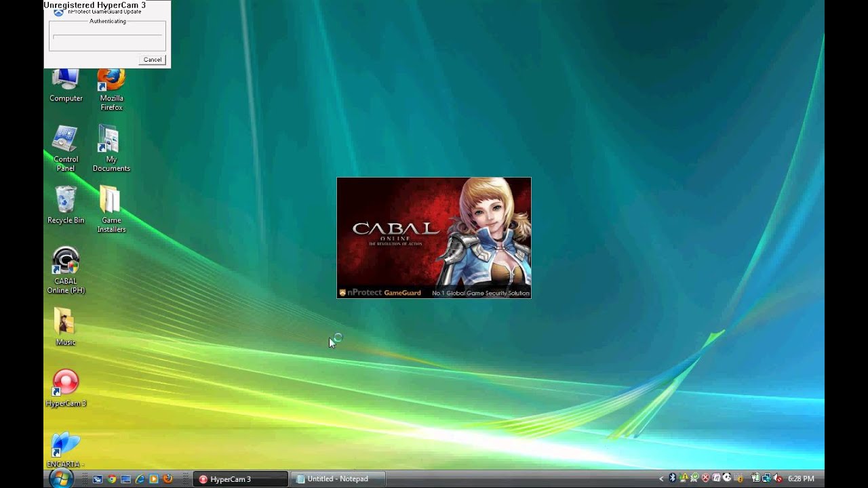The width and height of the screenshot is (868, 488).
Task: Click the keypad lock tray icon
Action: click(738, 479)
